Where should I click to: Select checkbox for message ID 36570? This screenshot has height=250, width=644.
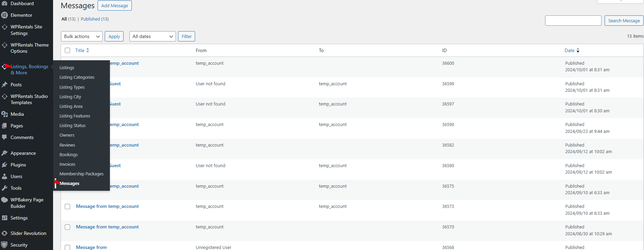pos(67,227)
